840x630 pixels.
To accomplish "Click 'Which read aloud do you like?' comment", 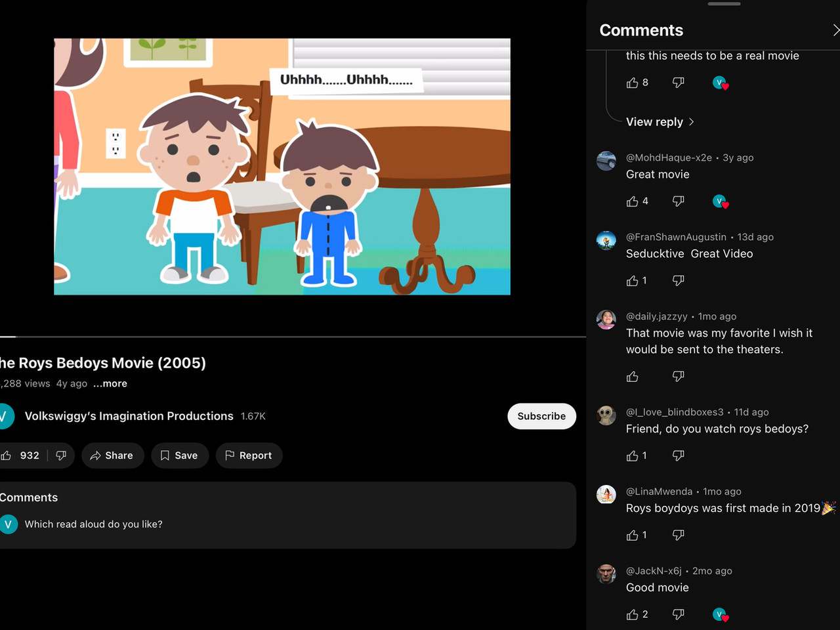I will [x=94, y=524].
